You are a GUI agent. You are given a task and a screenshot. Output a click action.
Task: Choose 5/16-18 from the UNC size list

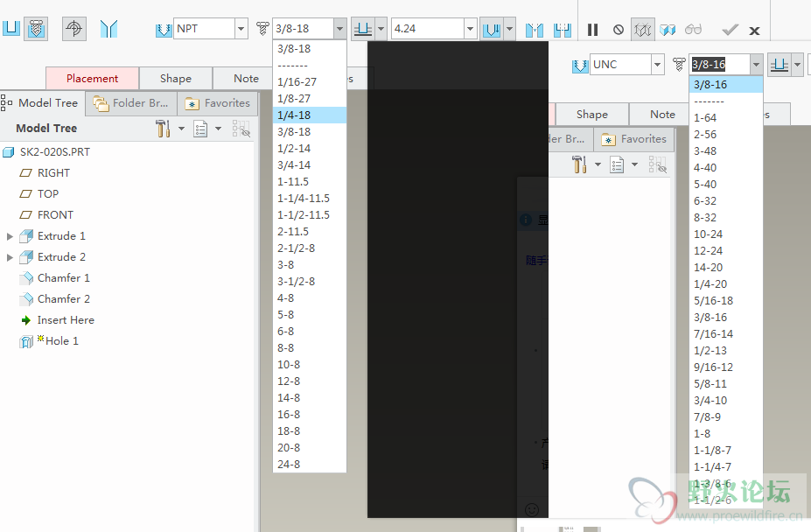725,301
